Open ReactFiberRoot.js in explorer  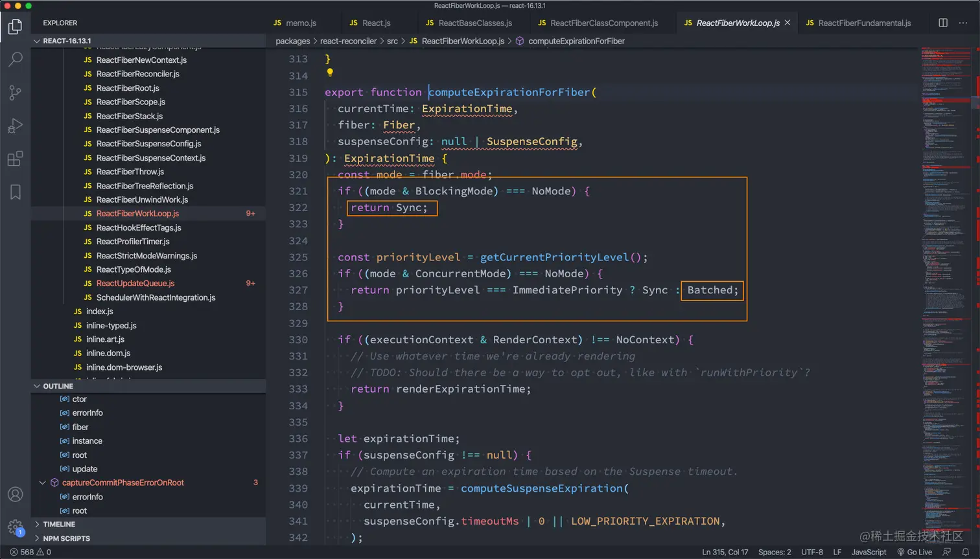point(128,88)
